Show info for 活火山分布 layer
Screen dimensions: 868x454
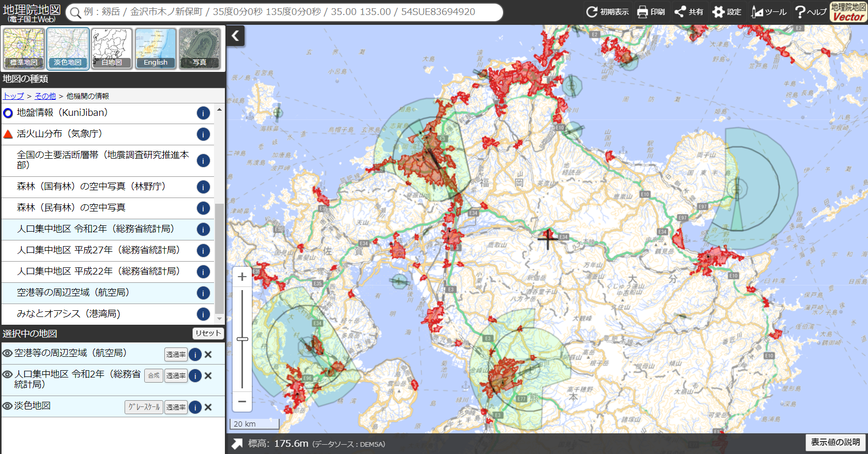pyautogui.click(x=203, y=134)
